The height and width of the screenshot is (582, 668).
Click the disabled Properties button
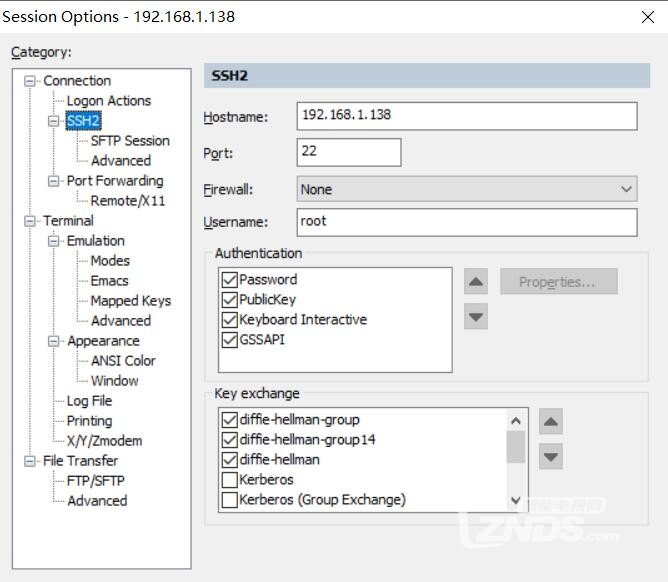(x=559, y=282)
